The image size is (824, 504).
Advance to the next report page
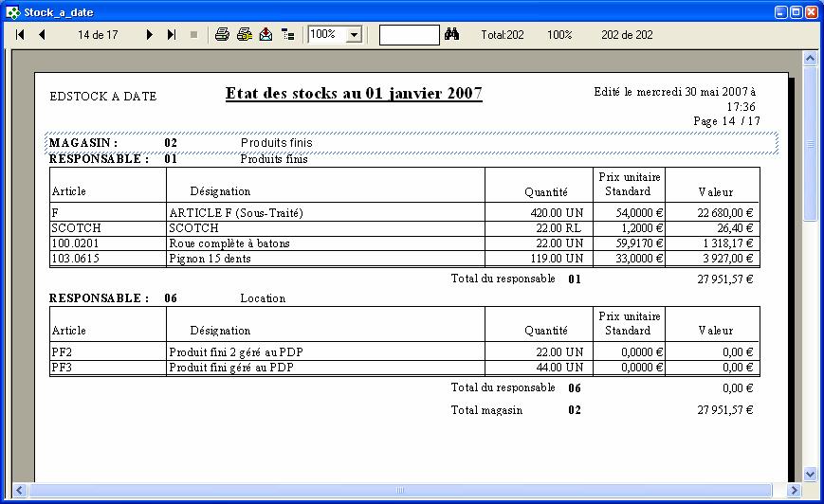150,35
